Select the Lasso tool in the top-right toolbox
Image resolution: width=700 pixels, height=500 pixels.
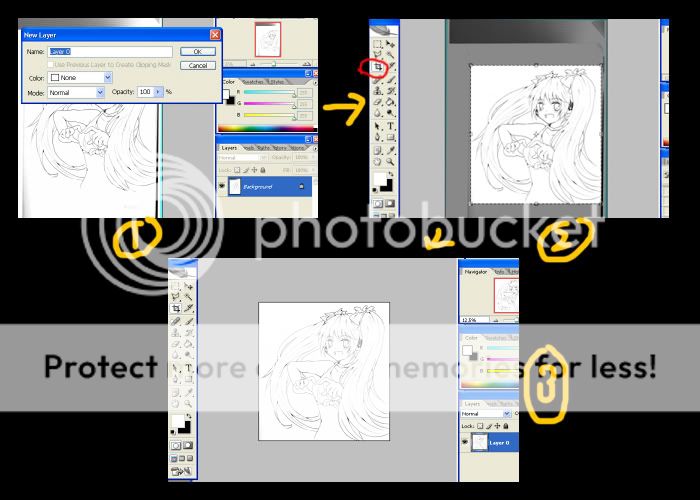378,55
